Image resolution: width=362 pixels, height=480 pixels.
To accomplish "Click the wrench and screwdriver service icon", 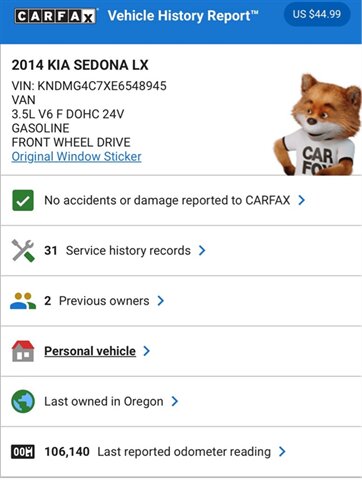I will tap(23, 250).
